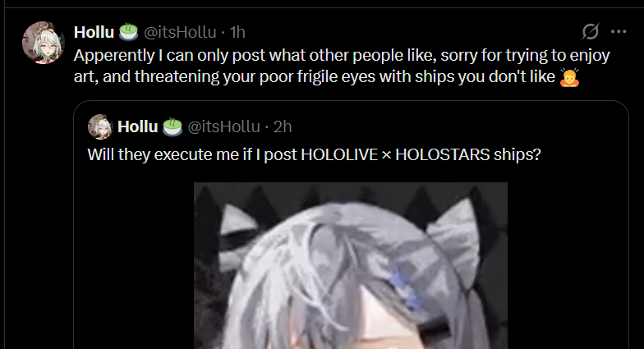This screenshot has height=349, width=644.
Task: Open the small avatar in the quoted post
Action: 100,126
